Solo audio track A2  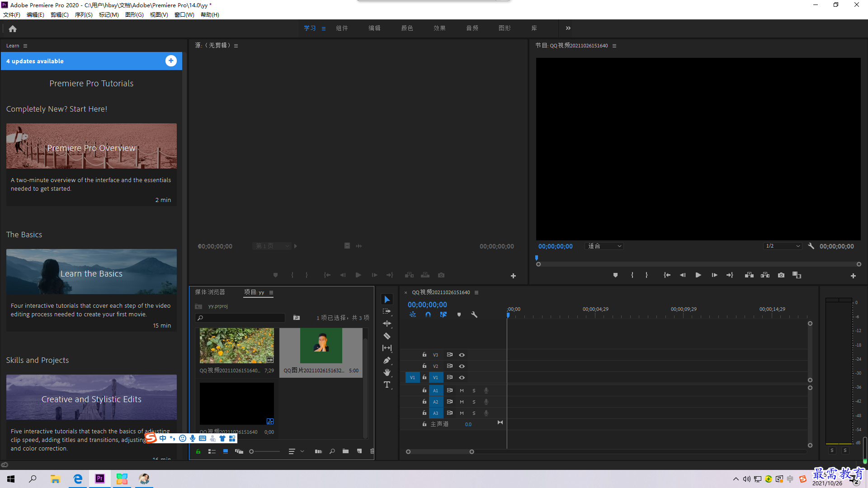tap(474, 402)
